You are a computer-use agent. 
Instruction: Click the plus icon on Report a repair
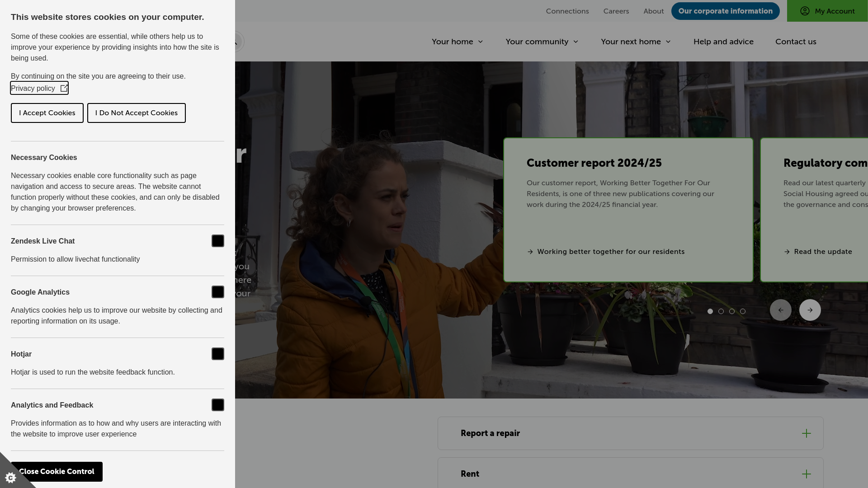click(x=807, y=433)
